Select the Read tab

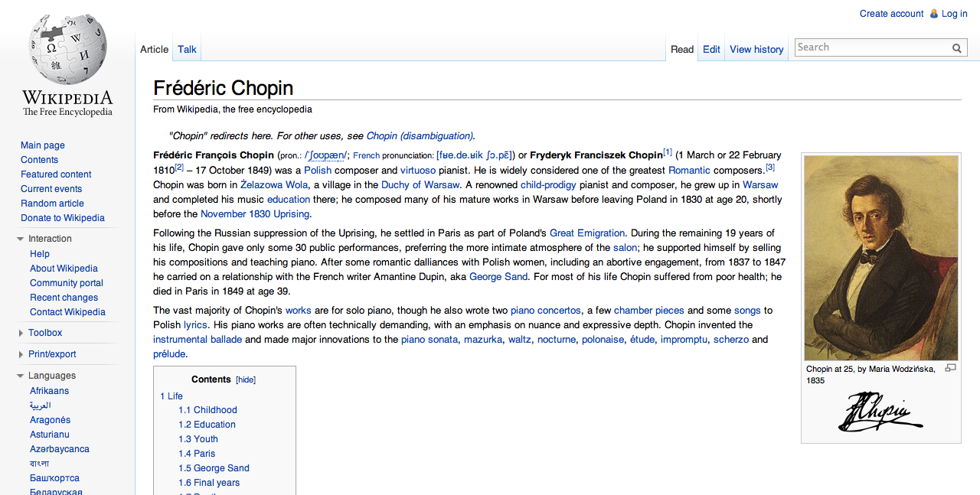tap(682, 49)
